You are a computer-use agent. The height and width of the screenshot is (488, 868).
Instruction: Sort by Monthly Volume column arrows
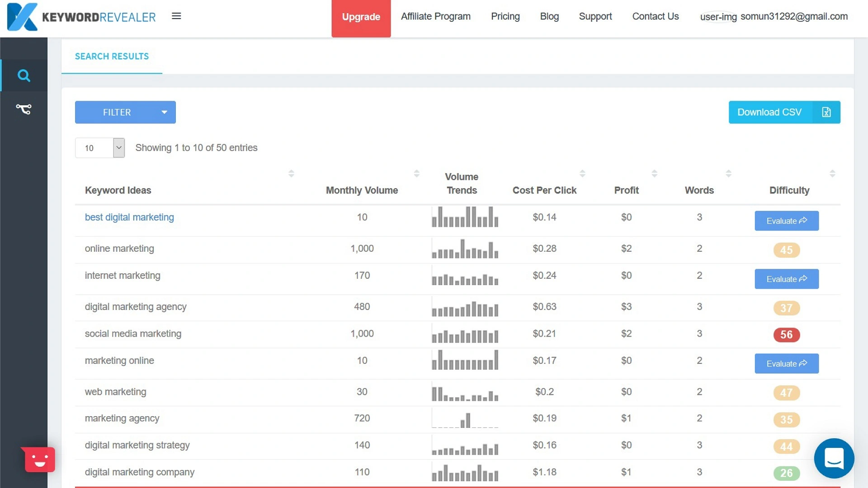click(416, 174)
